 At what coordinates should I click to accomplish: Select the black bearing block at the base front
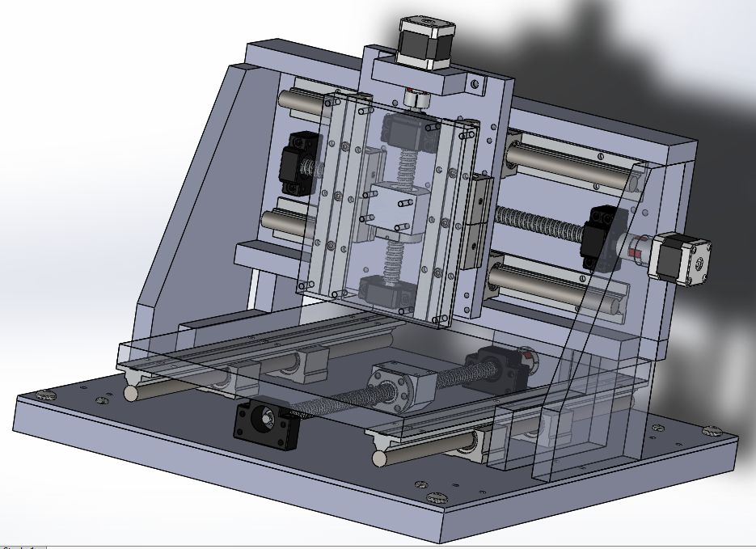click(x=266, y=423)
